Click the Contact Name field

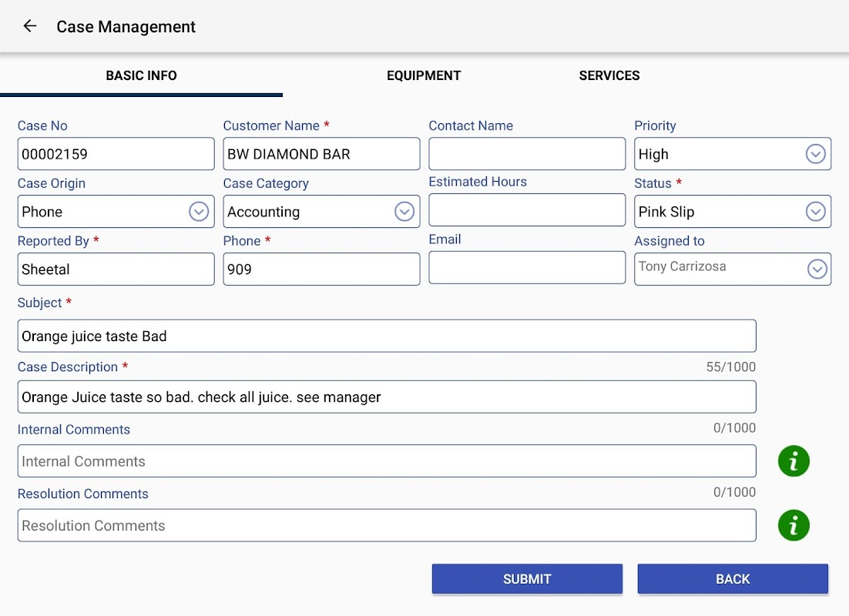(527, 154)
